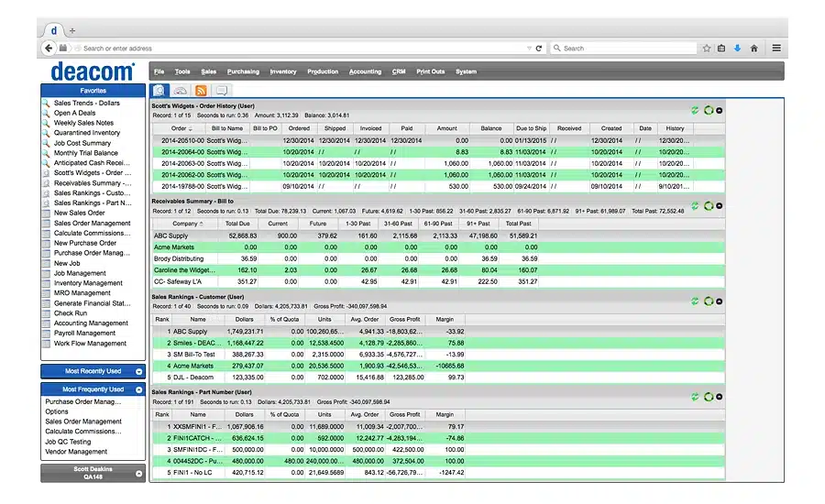Open the browser downloads arrow icon
The width and height of the screenshot is (825, 504).
point(737,49)
